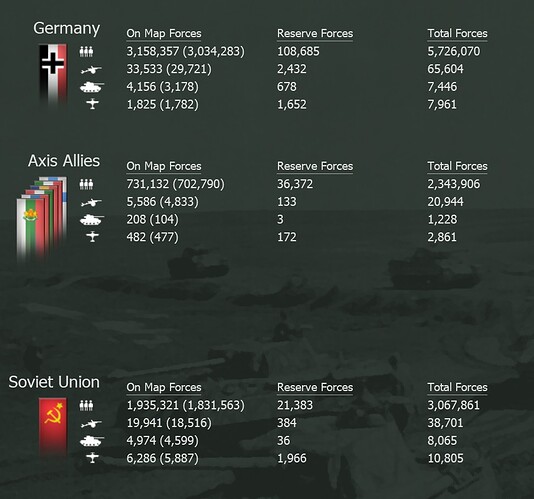Click Germany's tank icon
Screen dimensions: 534x499
(x=92, y=87)
